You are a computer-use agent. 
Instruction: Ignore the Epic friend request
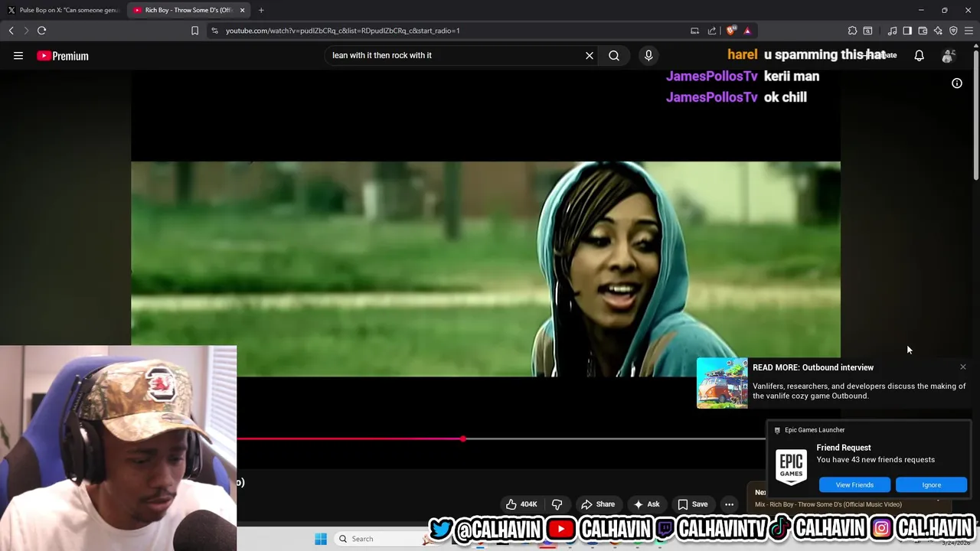pyautogui.click(x=932, y=484)
